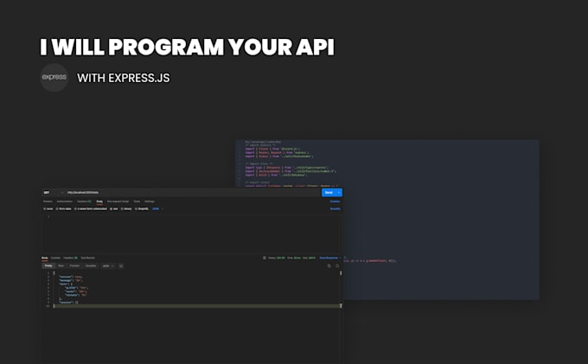This screenshot has height=364, width=588.
Task: Open the request Settings tab
Action: (150, 201)
